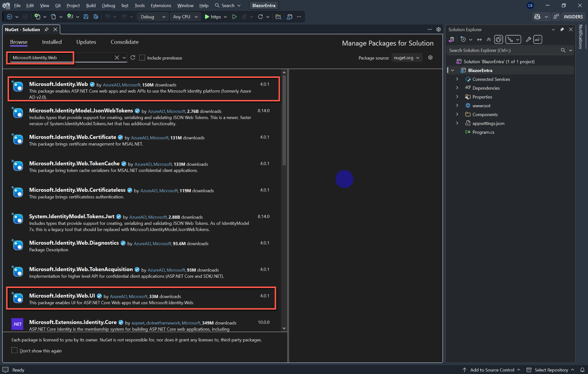The width and height of the screenshot is (588, 374).
Task: Open the Extensions menu
Action: pos(161,6)
